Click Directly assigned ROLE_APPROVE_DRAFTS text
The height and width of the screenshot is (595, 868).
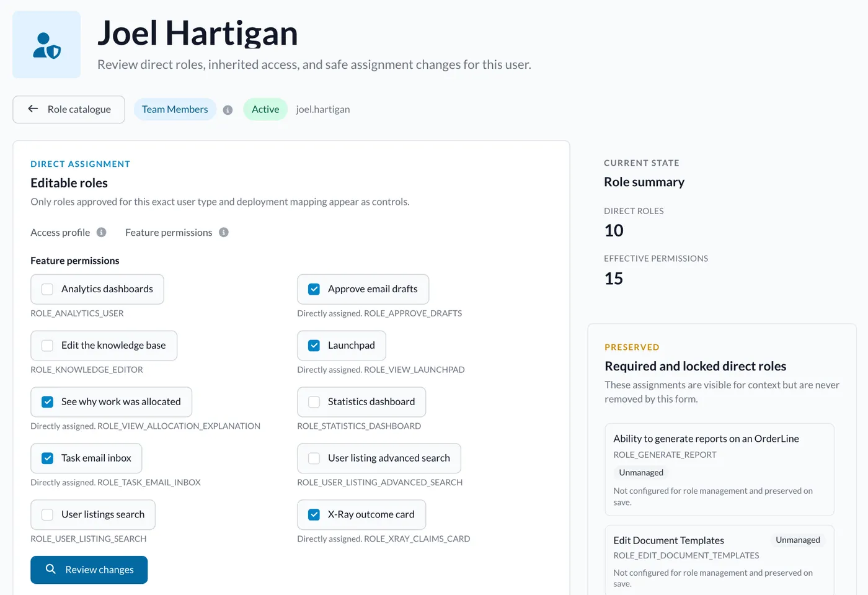[x=379, y=313]
